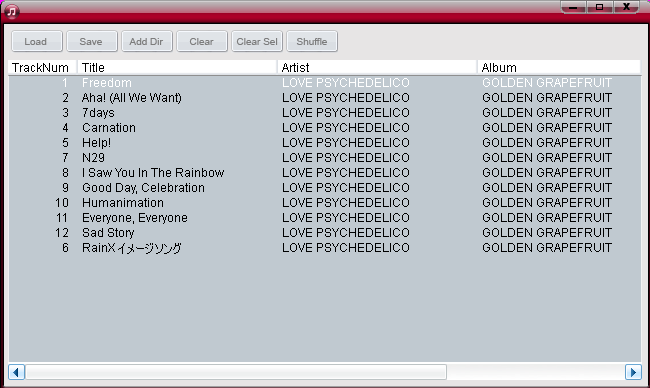Click the Clear button

click(x=202, y=41)
